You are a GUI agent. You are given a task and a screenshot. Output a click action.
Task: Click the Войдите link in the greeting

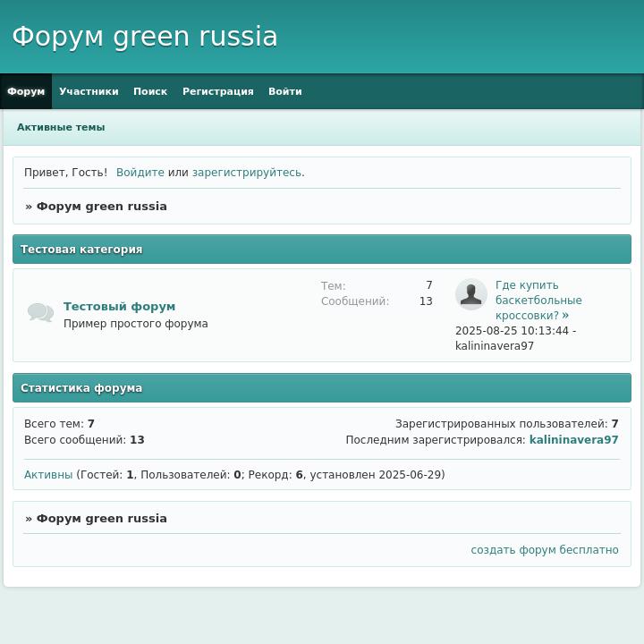(140, 173)
